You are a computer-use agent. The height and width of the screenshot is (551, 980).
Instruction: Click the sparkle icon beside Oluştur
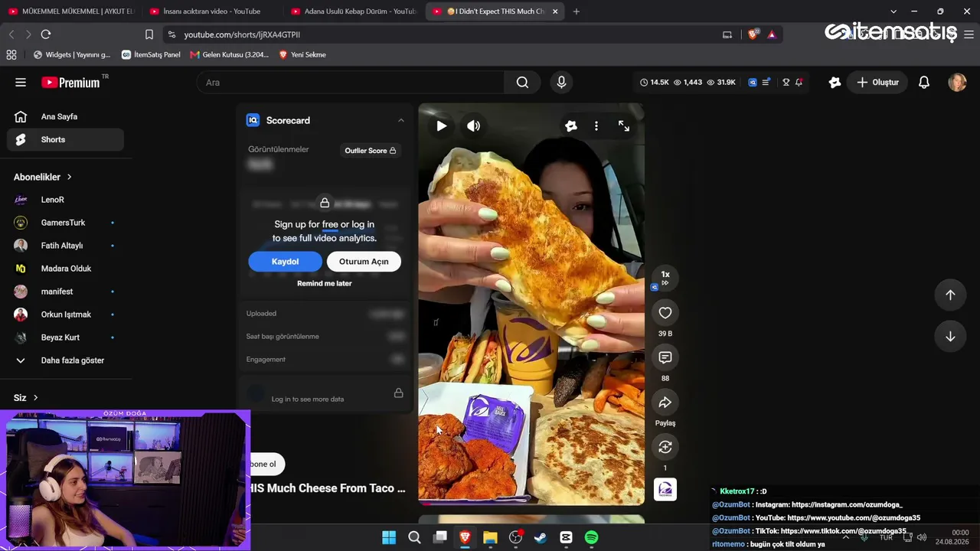(835, 83)
